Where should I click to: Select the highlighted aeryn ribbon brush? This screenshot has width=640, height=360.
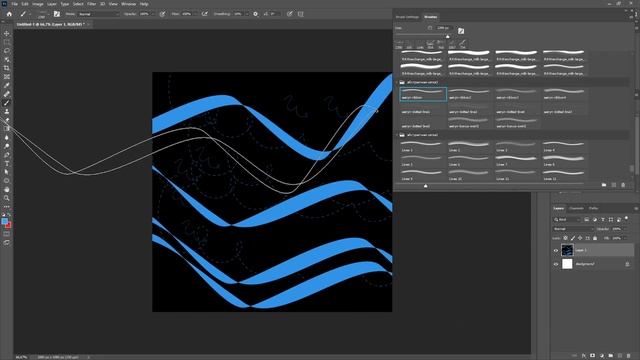[423, 94]
